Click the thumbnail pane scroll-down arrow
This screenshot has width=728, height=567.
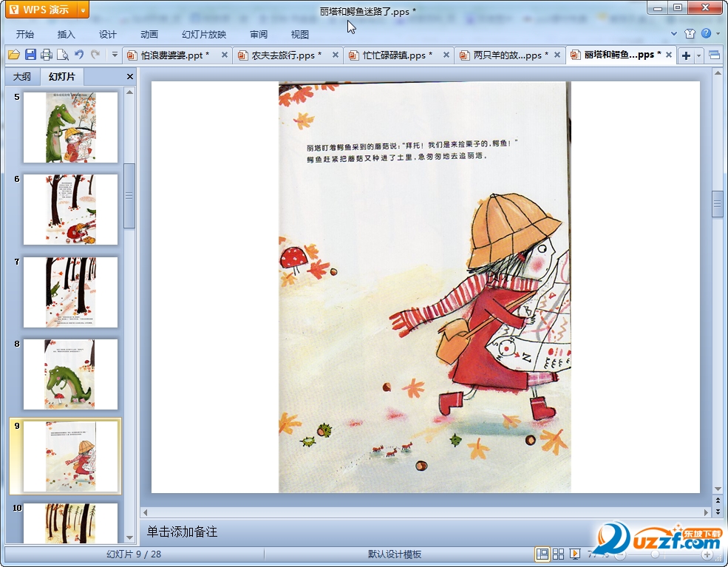point(129,537)
